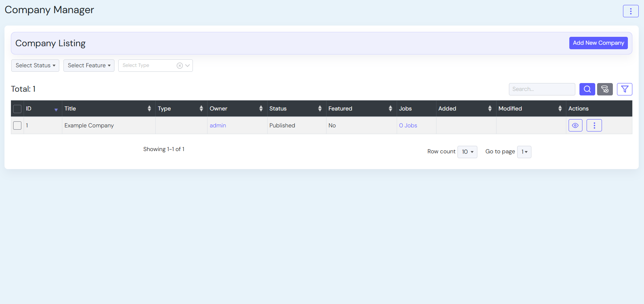Click into the Search input field

click(542, 89)
